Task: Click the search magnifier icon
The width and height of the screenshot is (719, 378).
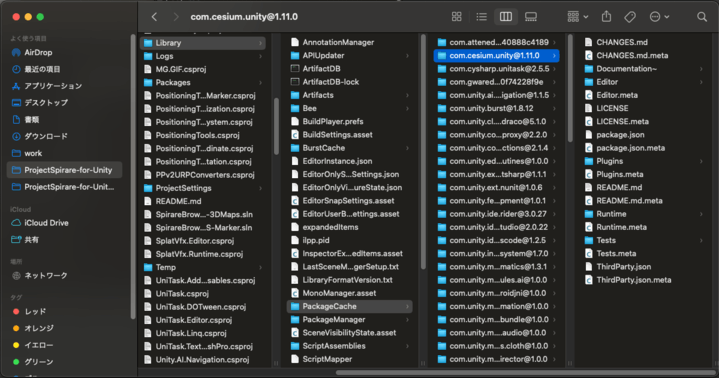Action: pyautogui.click(x=702, y=17)
